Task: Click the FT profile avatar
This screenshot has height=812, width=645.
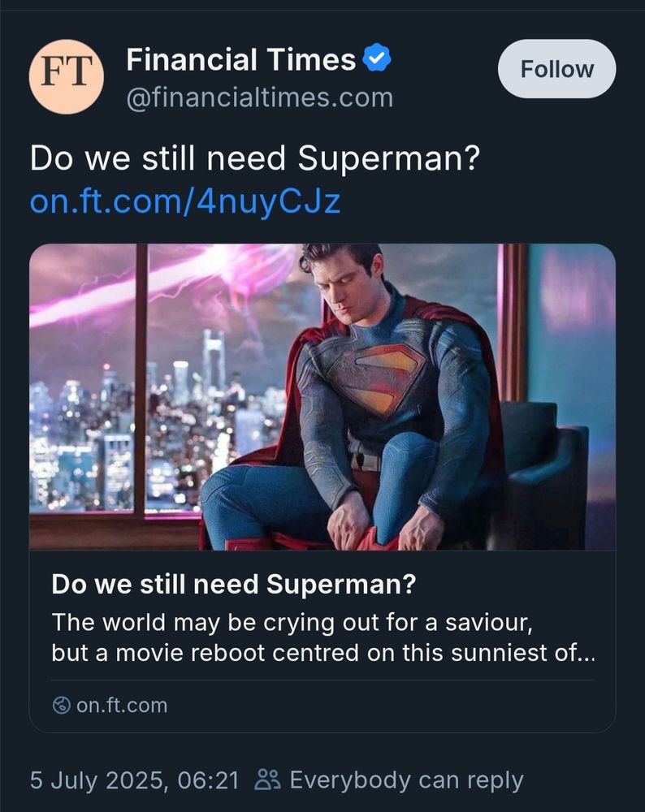Action: point(67,76)
